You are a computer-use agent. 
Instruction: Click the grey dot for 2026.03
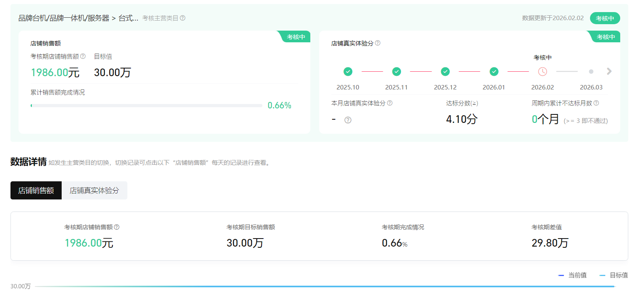(x=591, y=72)
